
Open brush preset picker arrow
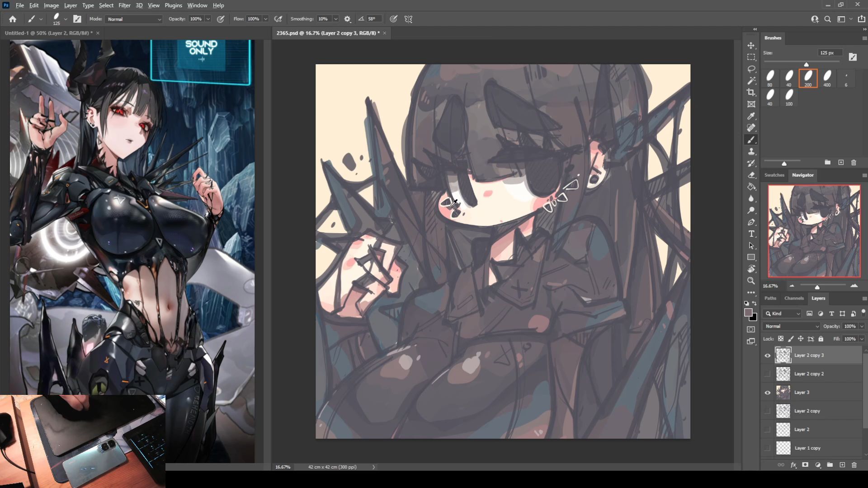coord(66,19)
